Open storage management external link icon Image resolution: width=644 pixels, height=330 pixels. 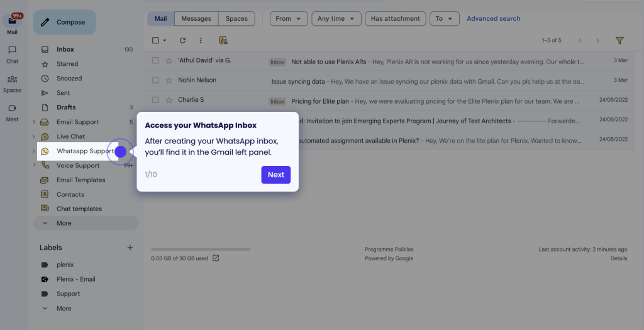click(216, 258)
